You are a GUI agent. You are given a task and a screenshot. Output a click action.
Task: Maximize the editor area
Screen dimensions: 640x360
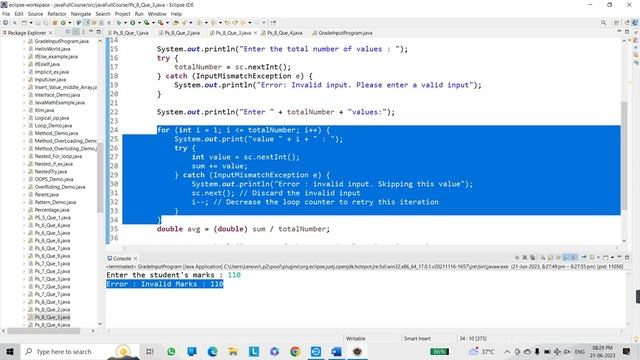[627, 31]
